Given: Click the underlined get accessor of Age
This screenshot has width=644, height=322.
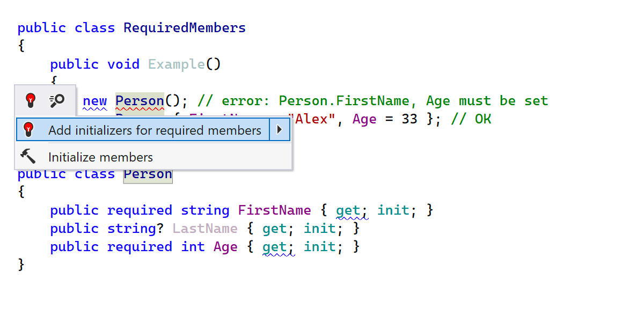Looking at the screenshot, I should [x=274, y=247].
